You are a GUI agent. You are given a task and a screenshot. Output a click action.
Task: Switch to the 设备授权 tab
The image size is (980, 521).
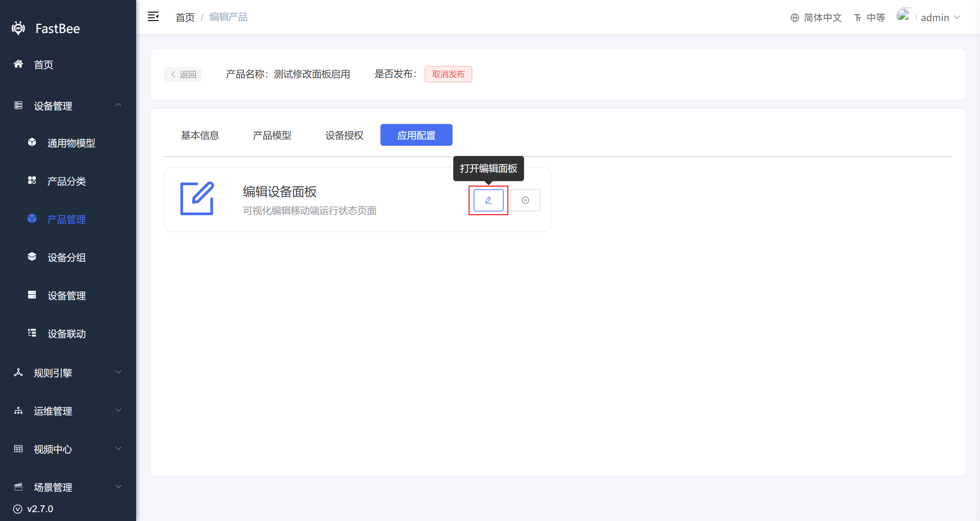(344, 135)
